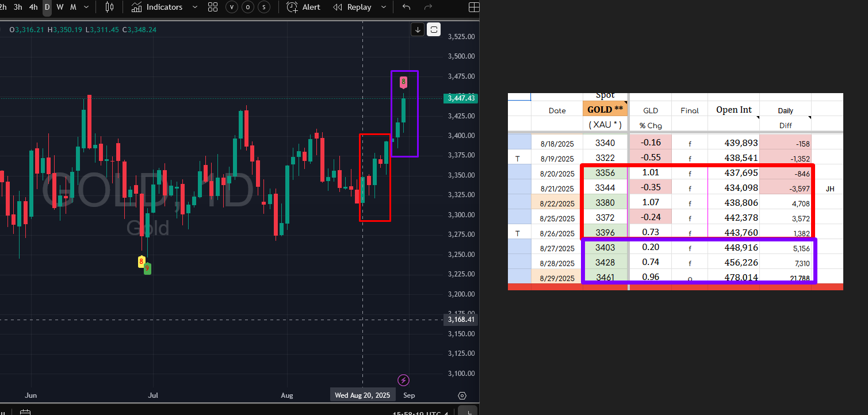Image resolution: width=868 pixels, height=415 pixels.
Task: Select the D daily timeframe
Action: click(x=47, y=7)
